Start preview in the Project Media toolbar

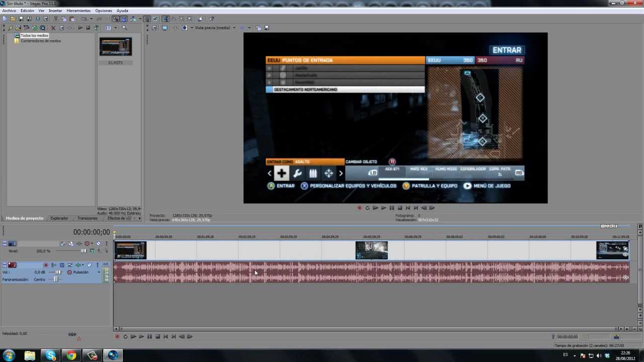[x=79, y=28]
